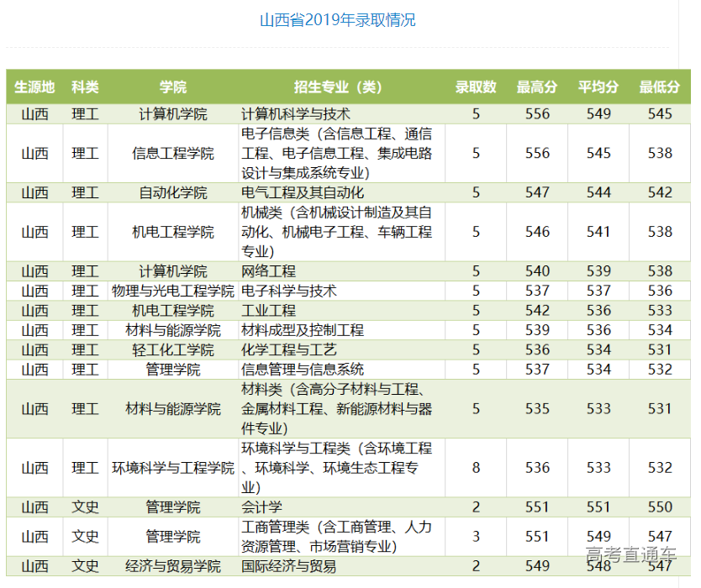Click the 招生专业（类） column header

click(338, 87)
